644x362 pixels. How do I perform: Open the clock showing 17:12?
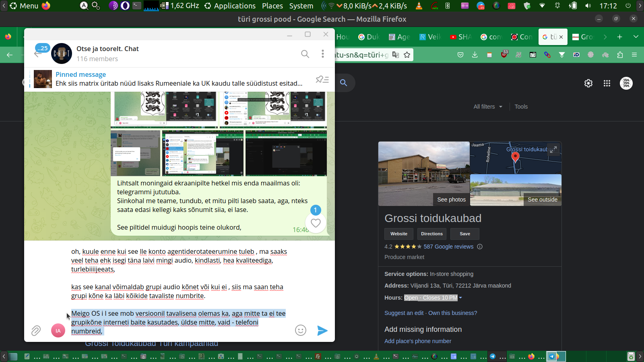click(608, 6)
